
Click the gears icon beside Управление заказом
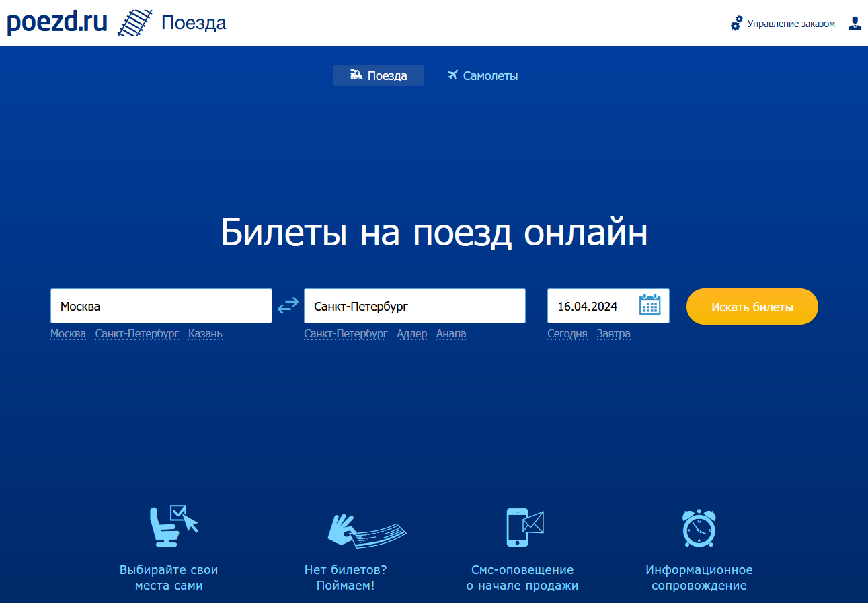737,24
